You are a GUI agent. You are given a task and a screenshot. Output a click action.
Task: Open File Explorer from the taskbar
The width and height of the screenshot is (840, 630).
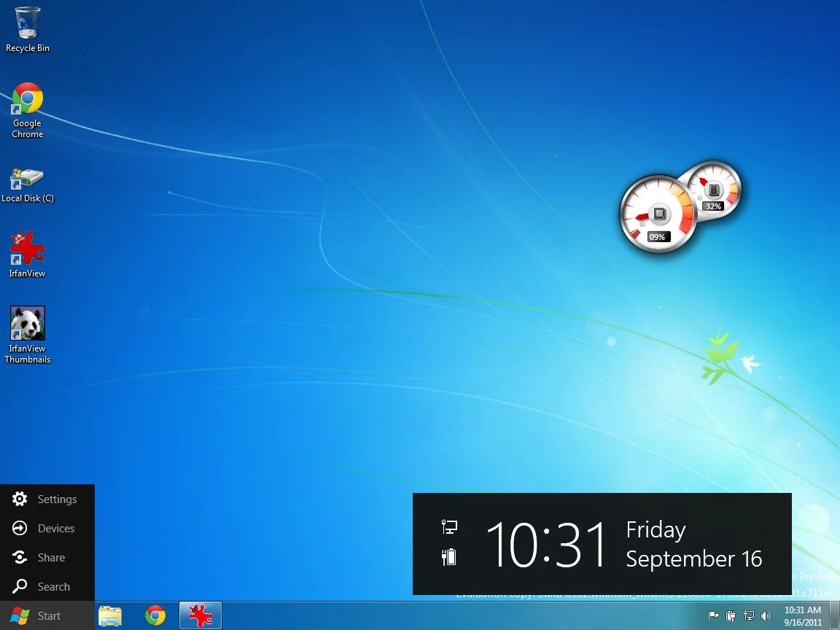tap(110, 616)
